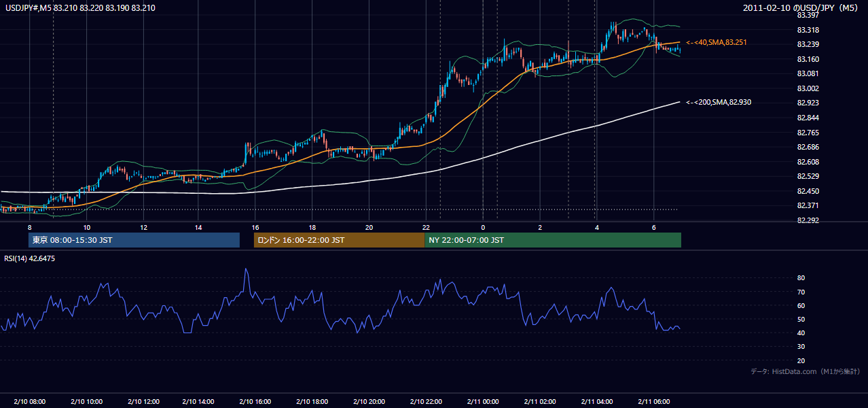Click RSI scale value 50
This screenshot has width=868, height=408.
point(801,319)
